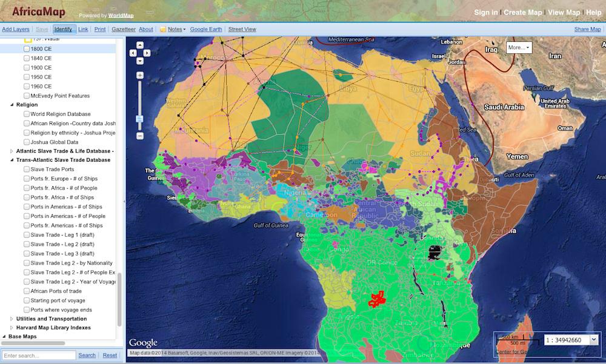This screenshot has width=606, height=364.
Task: Open Google Earth view
Action: (x=206, y=29)
